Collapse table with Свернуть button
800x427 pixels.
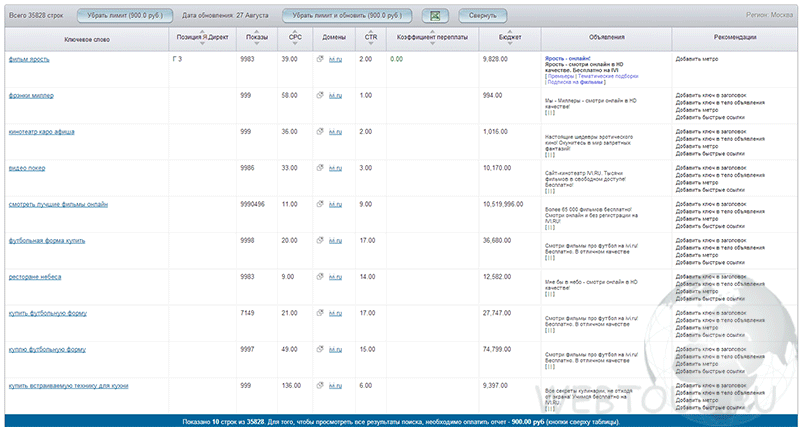point(483,16)
